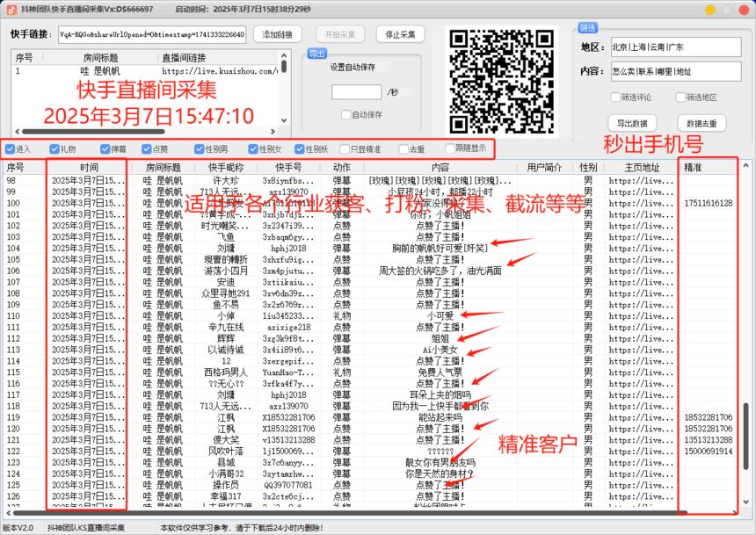Click comment 靓女你有男朋友吗
Screen dimensions: 756x535
[440, 462]
